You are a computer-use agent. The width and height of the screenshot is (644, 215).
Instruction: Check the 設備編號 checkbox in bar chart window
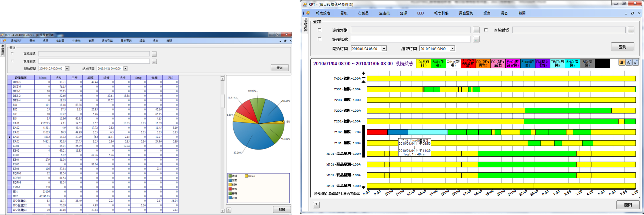[319, 39]
